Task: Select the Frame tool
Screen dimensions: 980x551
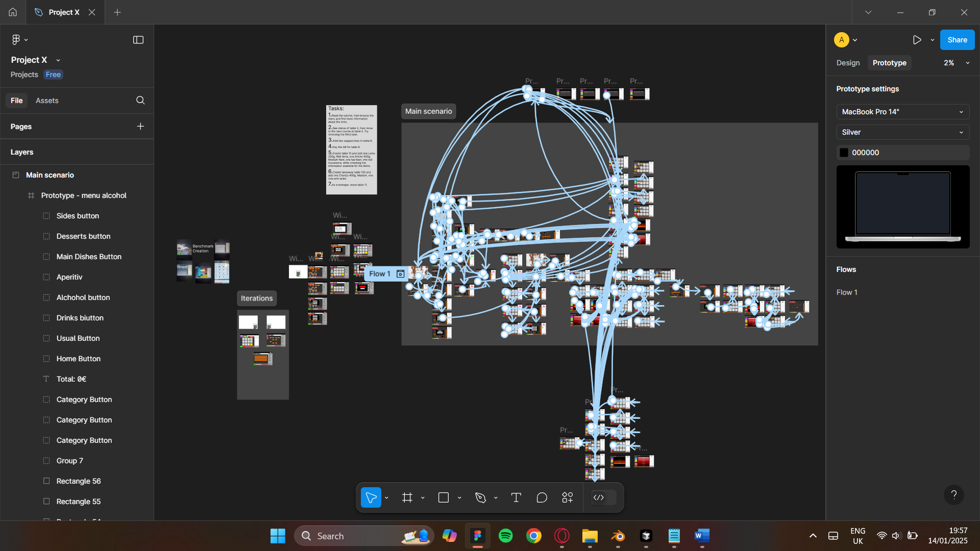Action: (x=407, y=497)
